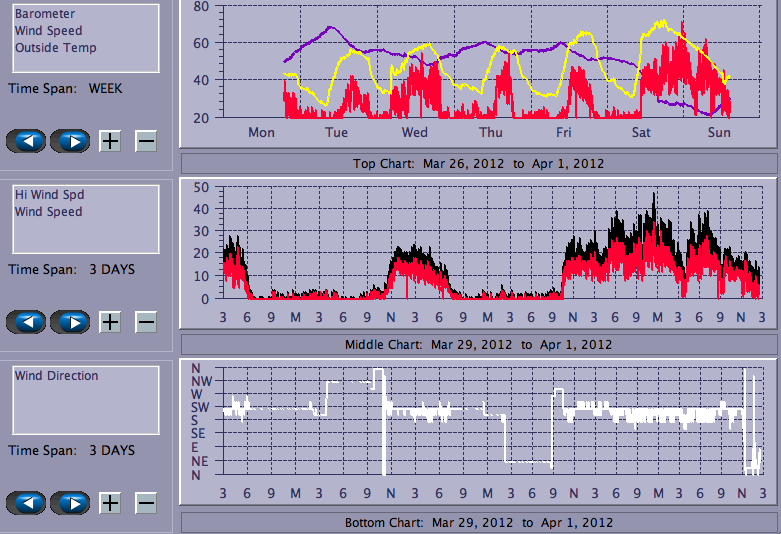Select Barometer in the top chart list
This screenshot has width=781, height=534.
pos(44,14)
